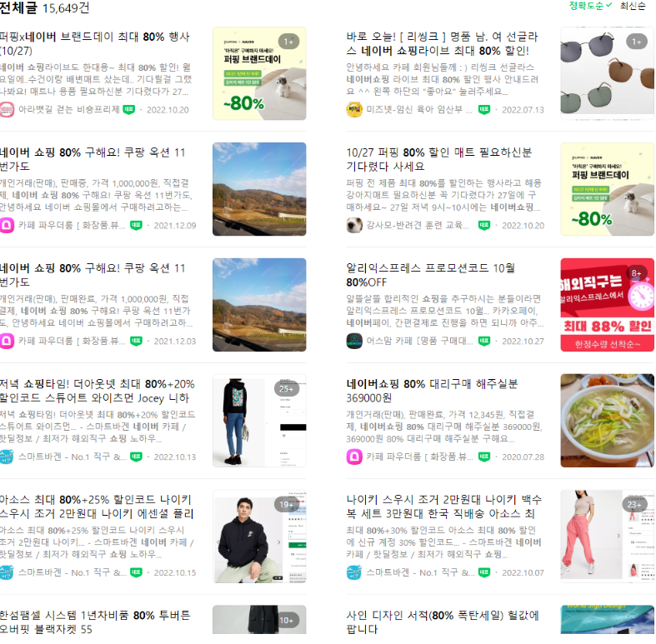Click 카페 파우더룸 pink icon dated 2021.12.09

tap(7, 226)
